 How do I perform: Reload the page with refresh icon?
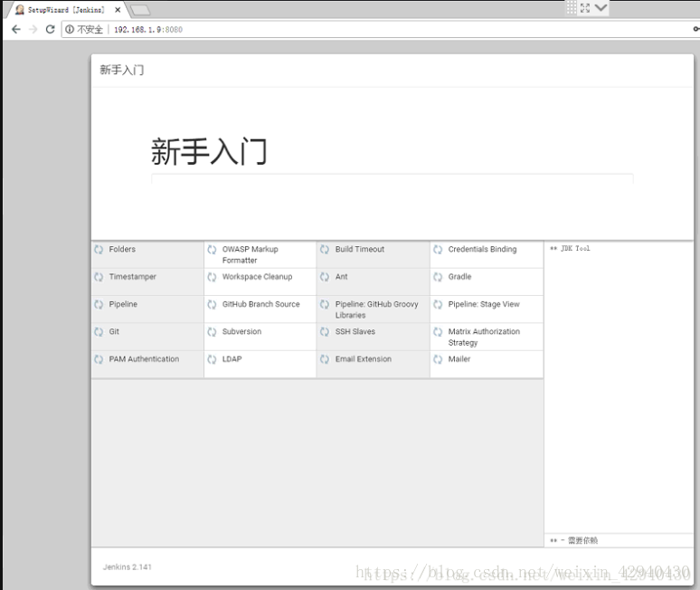pyautogui.click(x=51, y=30)
